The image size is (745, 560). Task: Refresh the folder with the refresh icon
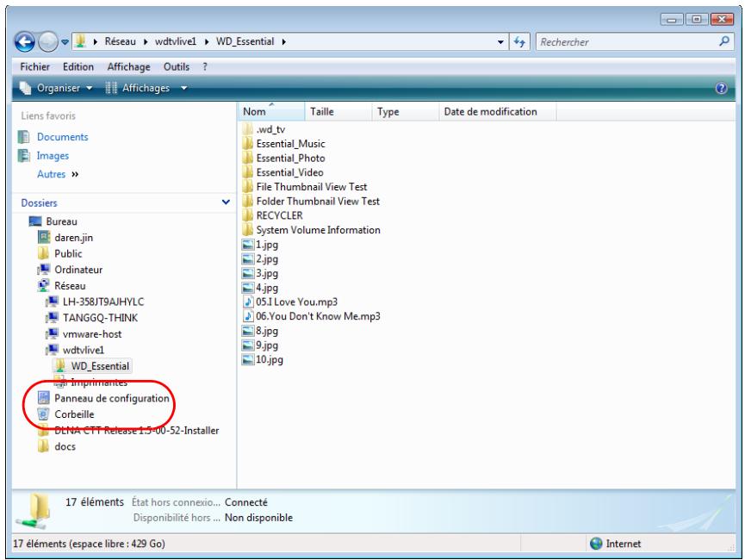point(519,42)
